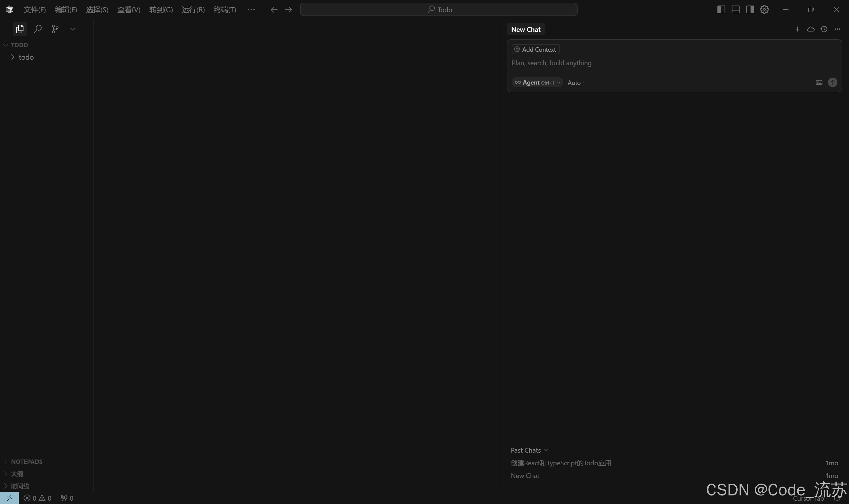Open the Source Control branch icon
849x504 pixels.
coord(55,29)
